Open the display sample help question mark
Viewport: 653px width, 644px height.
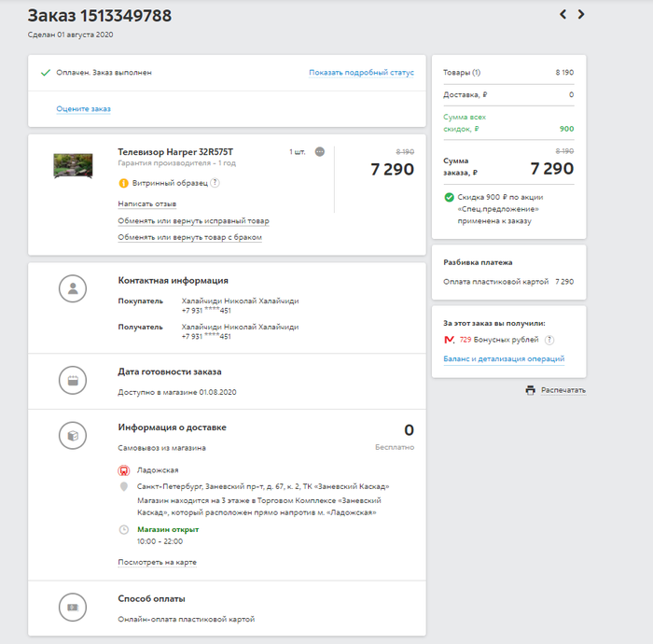215,183
